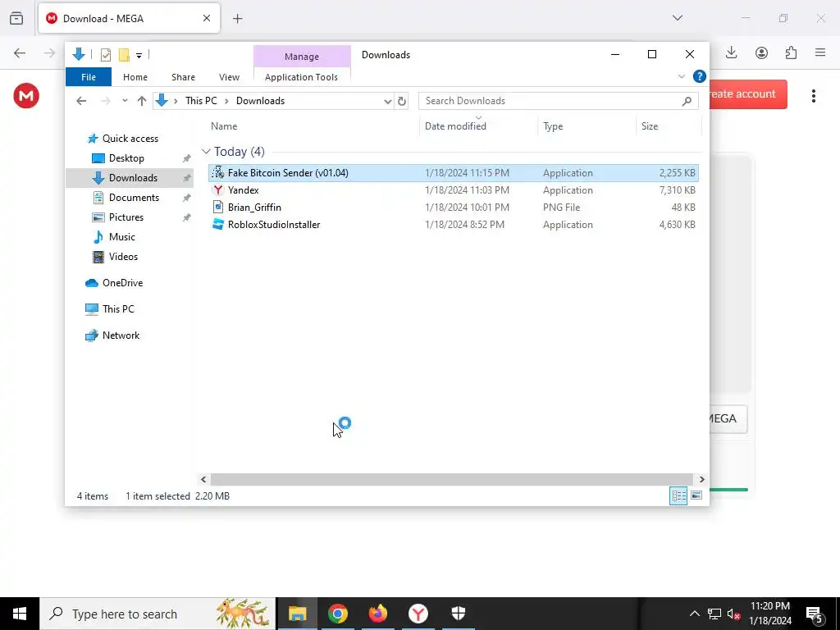The height and width of the screenshot is (630, 840).
Task: Open Network in the navigation pane
Action: tap(121, 336)
